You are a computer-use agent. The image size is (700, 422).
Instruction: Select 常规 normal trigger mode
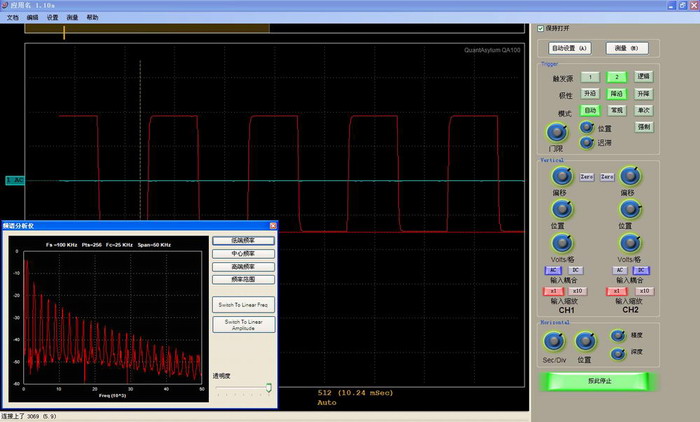(x=617, y=110)
